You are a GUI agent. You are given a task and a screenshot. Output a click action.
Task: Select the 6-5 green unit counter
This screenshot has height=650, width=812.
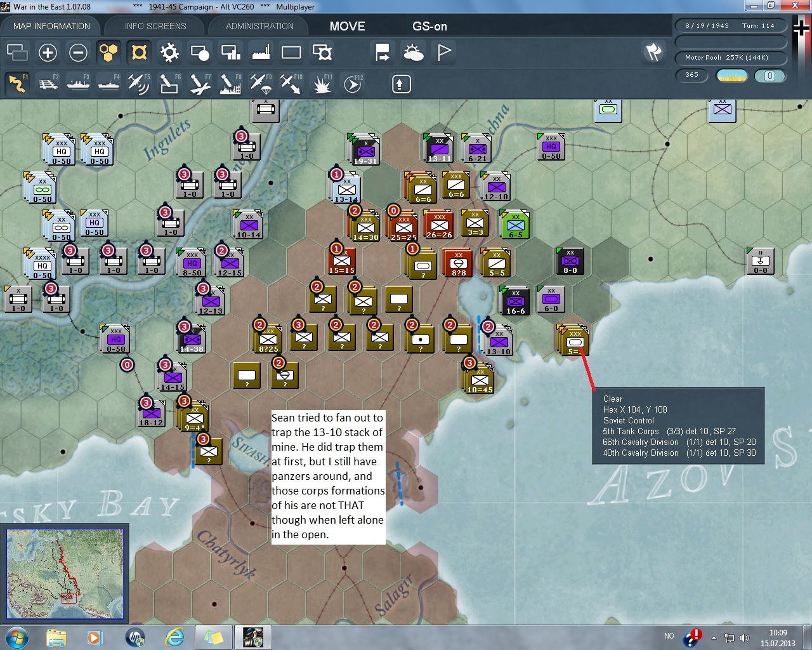tap(515, 225)
